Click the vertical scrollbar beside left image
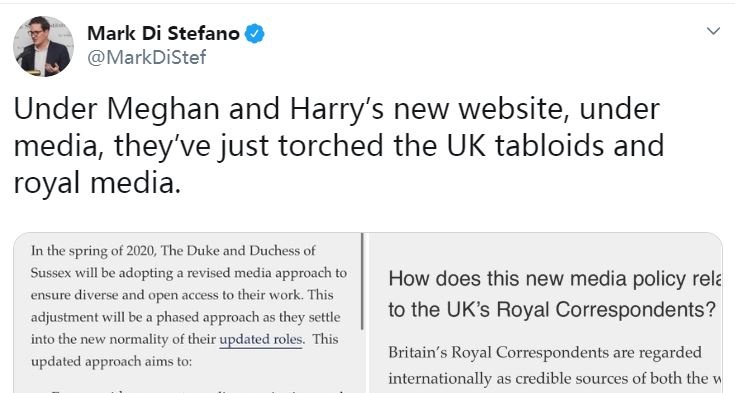Viewport: 735px width, 393px height. coord(363,281)
